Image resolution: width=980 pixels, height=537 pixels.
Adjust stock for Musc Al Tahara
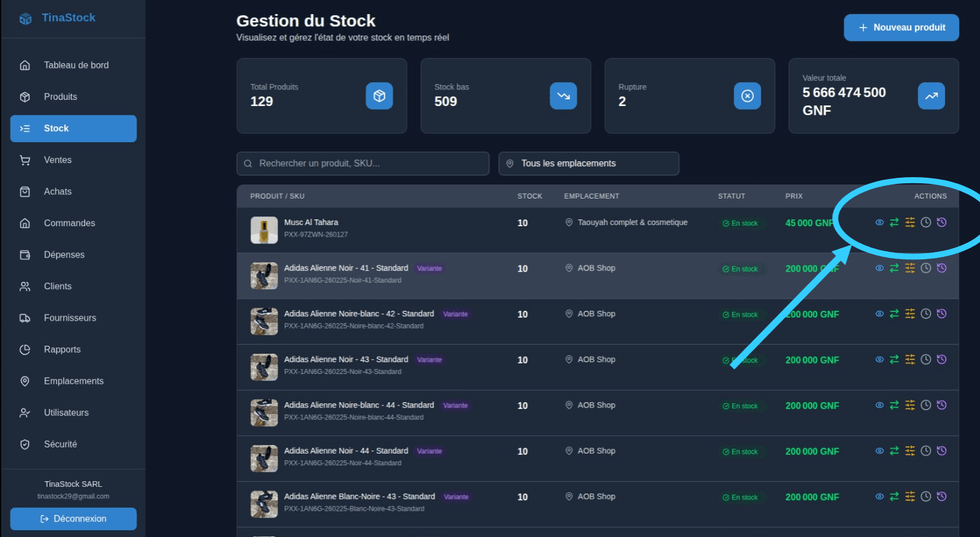pyautogui.click(x=910, y=223)
